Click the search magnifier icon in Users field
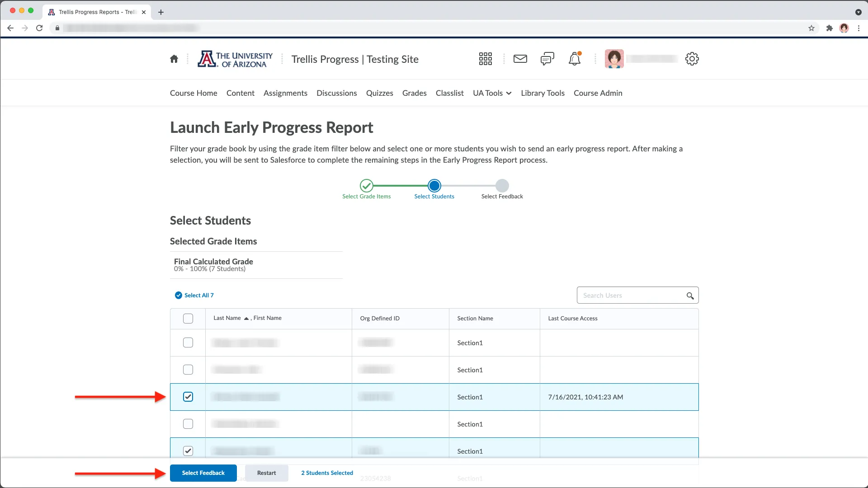 click(x=690, y=295)
